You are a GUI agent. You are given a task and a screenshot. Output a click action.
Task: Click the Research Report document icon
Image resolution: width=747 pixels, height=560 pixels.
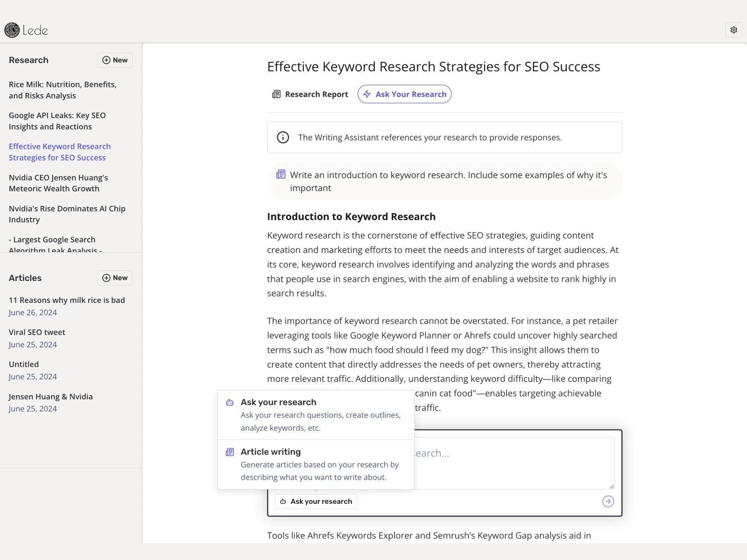click(276, 94)
